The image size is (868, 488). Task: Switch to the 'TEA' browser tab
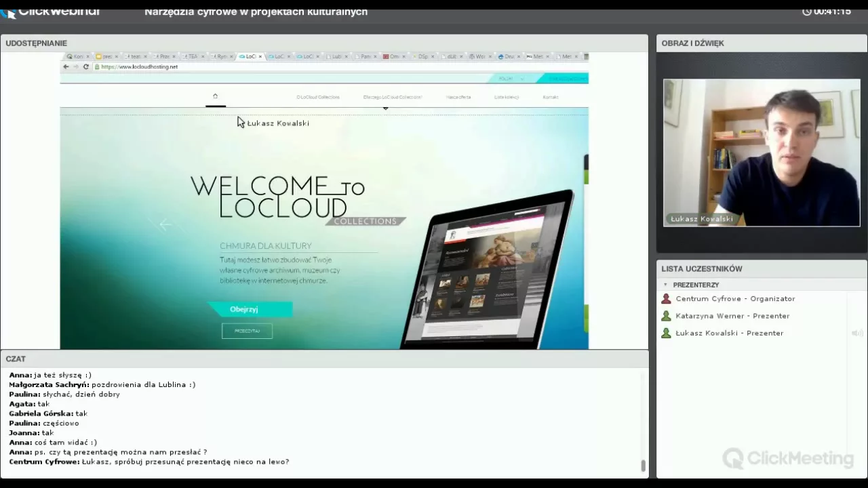[x=193, y=57]
